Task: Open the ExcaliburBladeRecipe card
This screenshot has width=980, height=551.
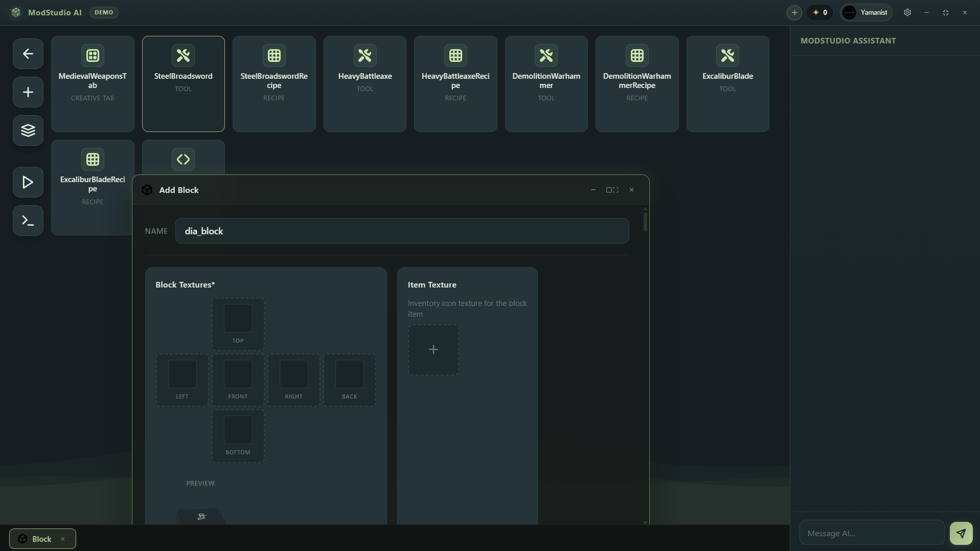Action: tap(93, 187)
